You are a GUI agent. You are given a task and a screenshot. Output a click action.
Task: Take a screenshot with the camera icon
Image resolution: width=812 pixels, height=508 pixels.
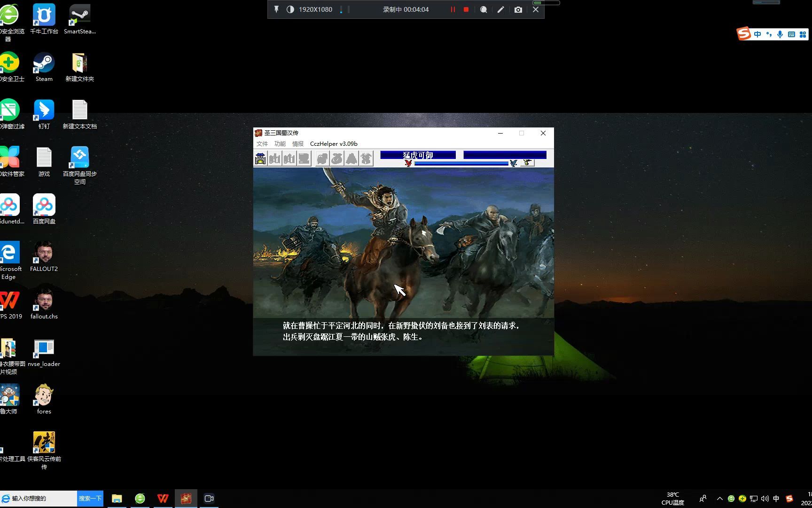point(518,9)
